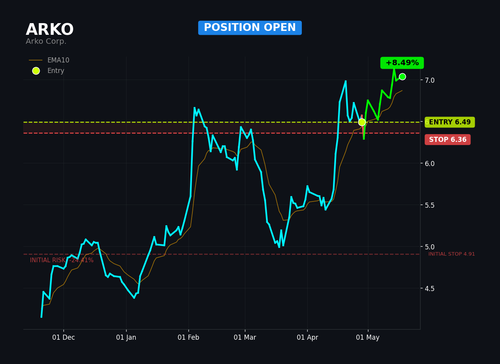Image resolution: width=500 pixels, height=364 pixels.
Task: Click the yellow entry point marker on chart
Action: 362,122
